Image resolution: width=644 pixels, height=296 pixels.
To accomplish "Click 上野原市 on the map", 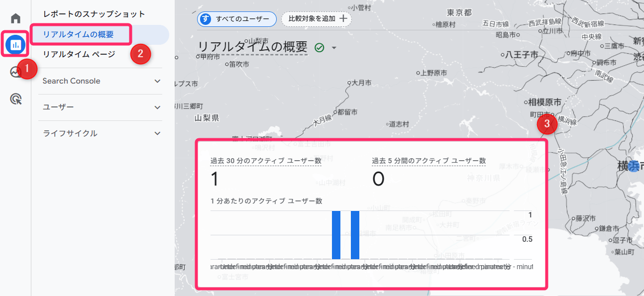I will (x=433, y=73).
